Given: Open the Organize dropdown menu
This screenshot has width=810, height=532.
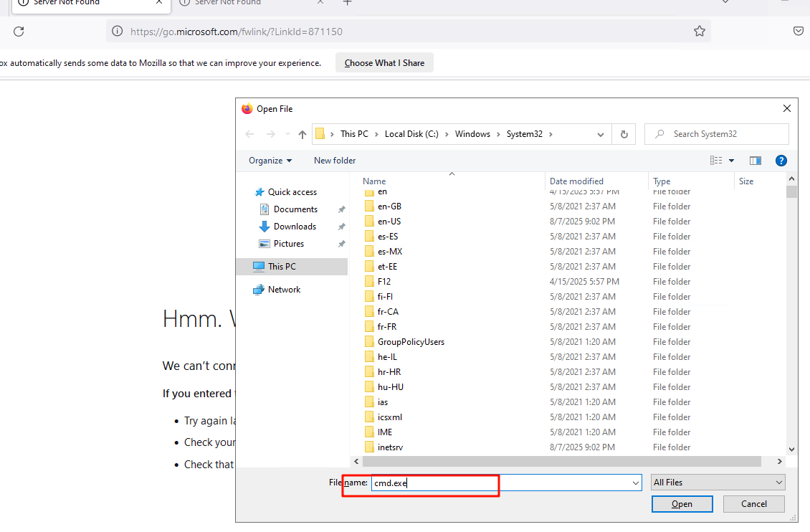Looking at the screenshot, I should coord(270,161).
